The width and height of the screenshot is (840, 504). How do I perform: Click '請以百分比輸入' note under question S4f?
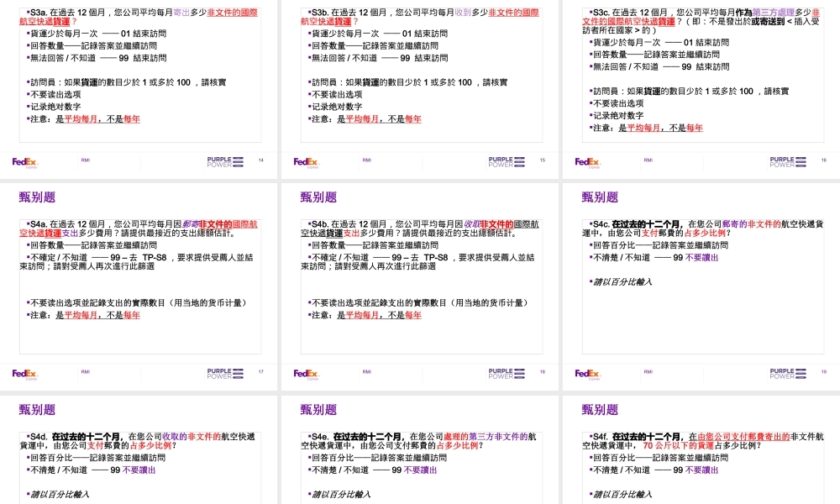coord(621,495)
